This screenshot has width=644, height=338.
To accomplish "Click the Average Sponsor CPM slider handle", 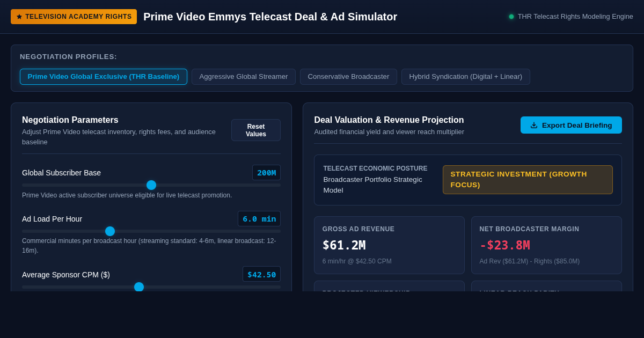I will click(139, 287).
